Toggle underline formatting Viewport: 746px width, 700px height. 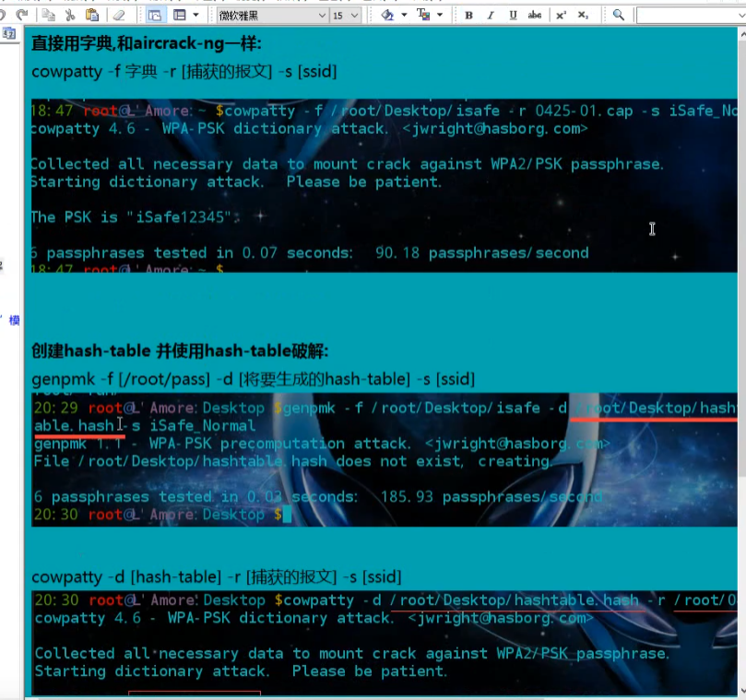pyautogui.click(x=513, y=16)
